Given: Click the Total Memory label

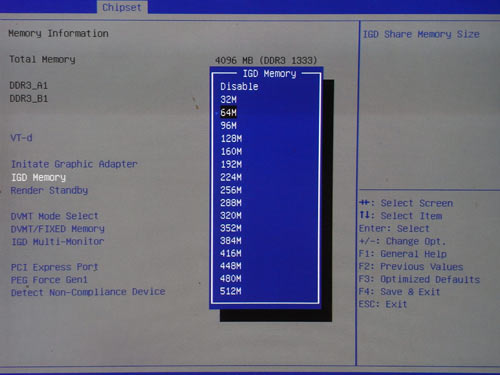Looking at the screenshot, I should click(x=42, y=59).
